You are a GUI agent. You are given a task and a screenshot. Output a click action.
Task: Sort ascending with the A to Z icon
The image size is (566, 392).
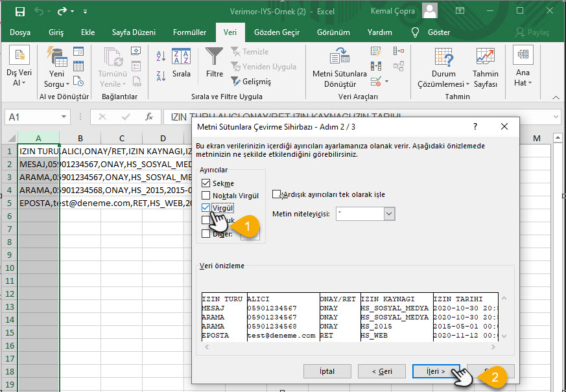[x=161, y=56]
